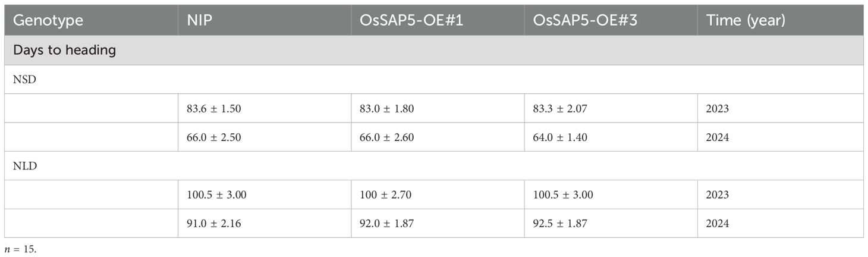Select the Days to heading section row
The image size is (868, 257).
64,51
